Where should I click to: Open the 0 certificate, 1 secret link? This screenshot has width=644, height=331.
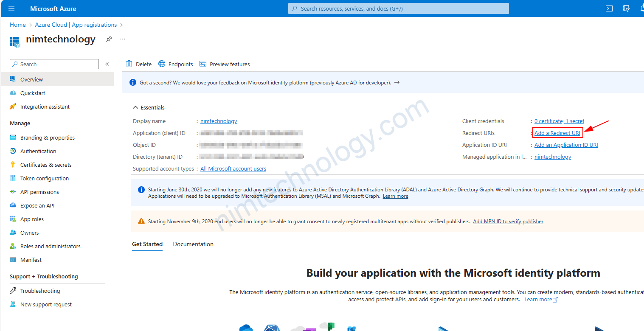coord(559,121)
